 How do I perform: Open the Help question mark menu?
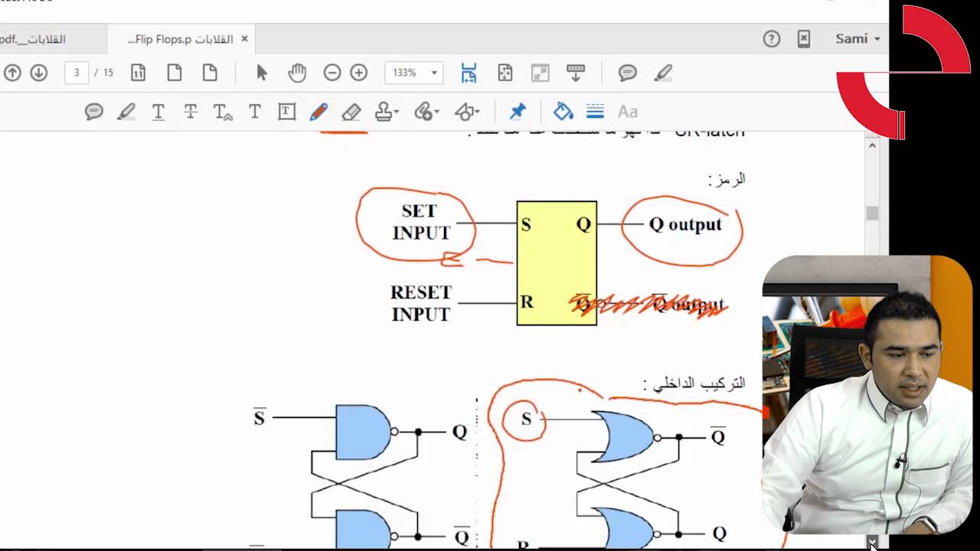pos(771,39)
